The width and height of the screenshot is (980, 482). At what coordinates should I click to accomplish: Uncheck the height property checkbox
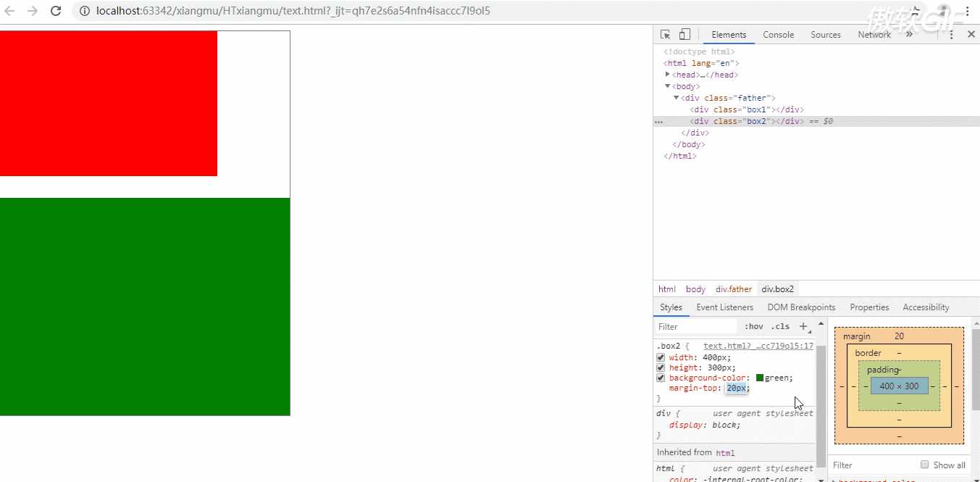pos(661,367)
